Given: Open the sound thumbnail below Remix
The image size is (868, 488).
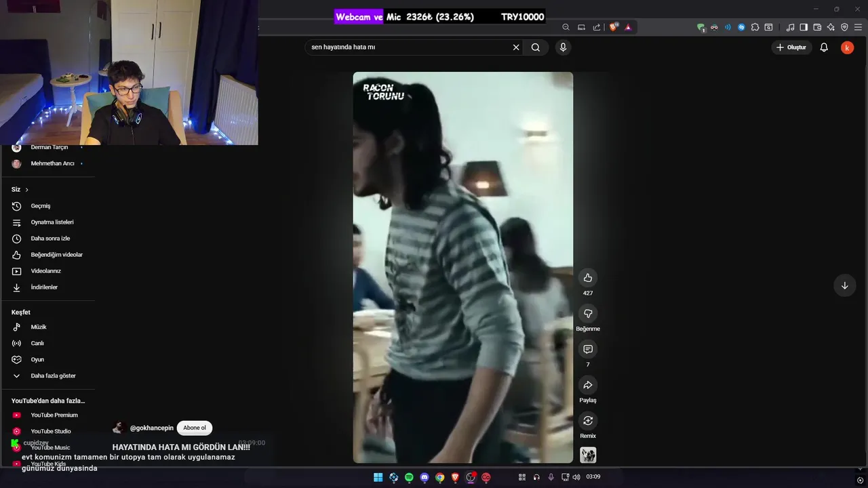Looking at the screenshot, I should point(588,455).
